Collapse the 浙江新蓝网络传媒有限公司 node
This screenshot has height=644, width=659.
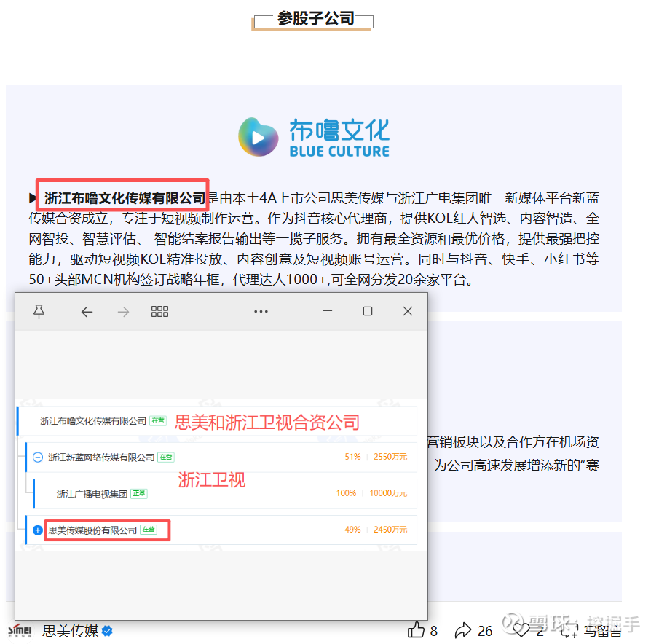click(x=38, y=457)
